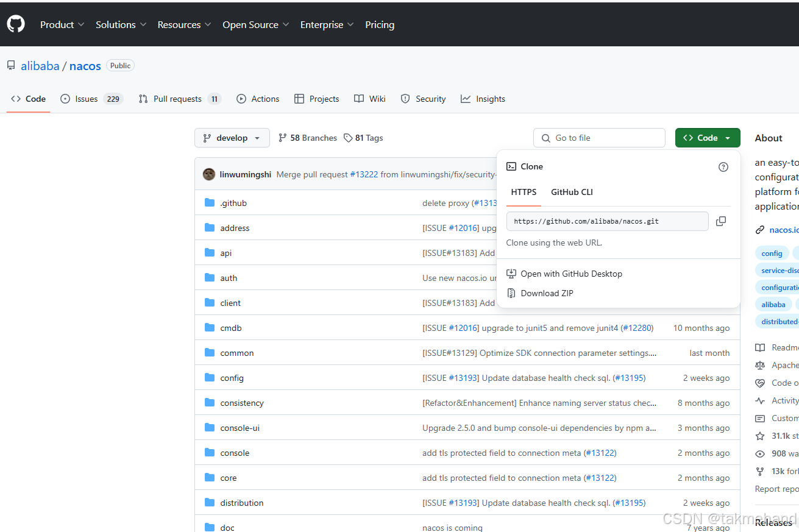Switch to the Pull requests tab
Screen dimensions: 799x532
click(179, 99)
